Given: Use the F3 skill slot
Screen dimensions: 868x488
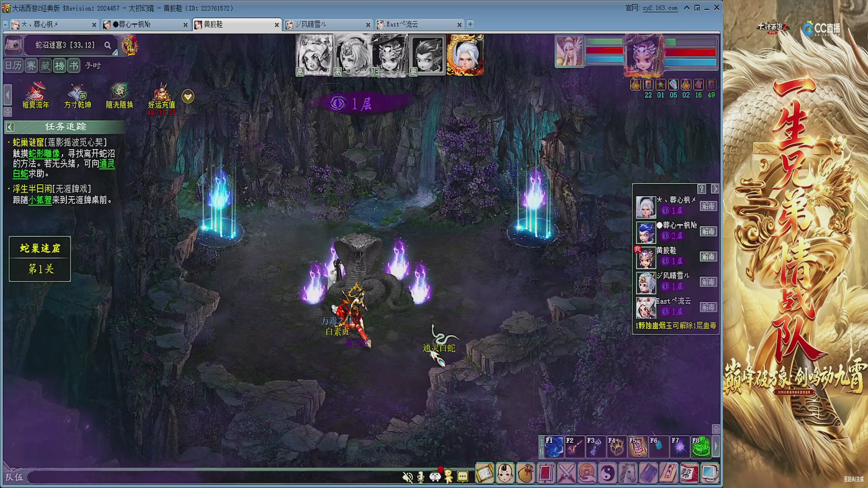Looking at the screenshot, I should point(595,446).
